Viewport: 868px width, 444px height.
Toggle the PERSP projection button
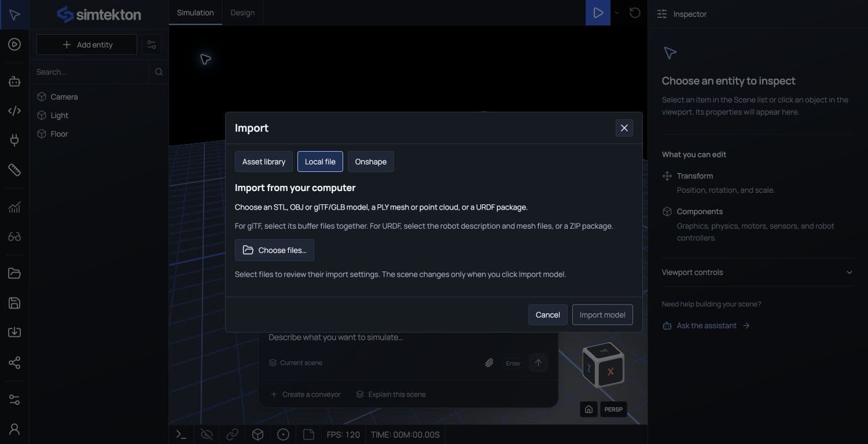pos(613,409)
